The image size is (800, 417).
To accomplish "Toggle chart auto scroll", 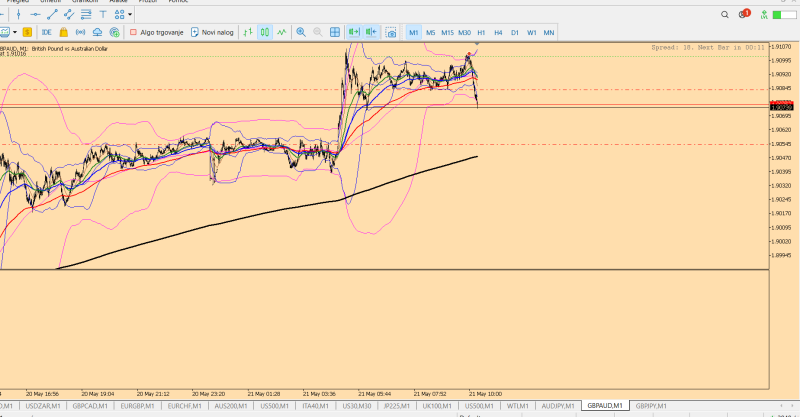I will [354, 32].
